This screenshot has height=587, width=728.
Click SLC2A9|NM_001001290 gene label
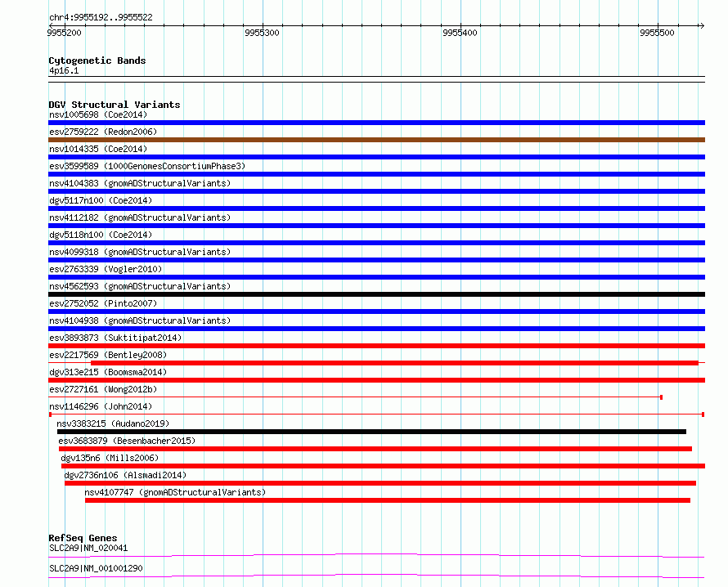pos(96,568)
